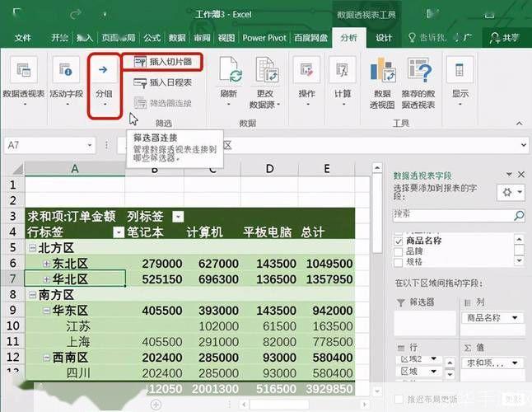Open the 行标签 filter dropdown
Screen dimensions: 532x412
click(119, 232)
